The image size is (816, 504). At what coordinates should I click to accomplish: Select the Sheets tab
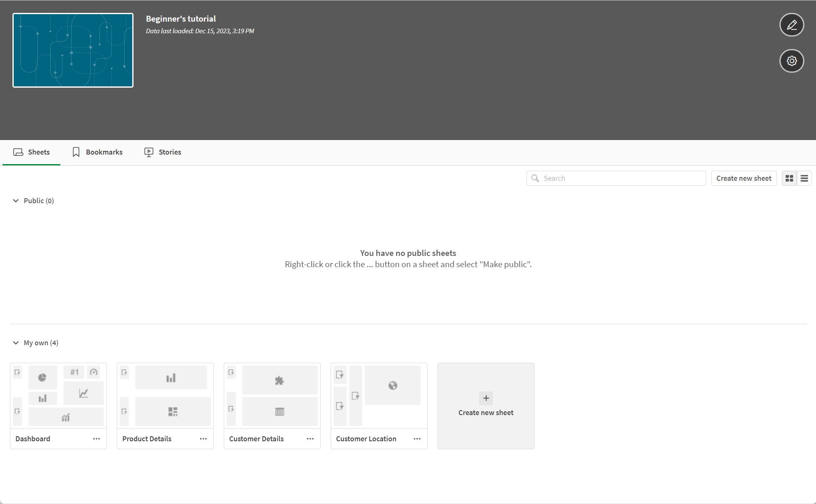31,152
